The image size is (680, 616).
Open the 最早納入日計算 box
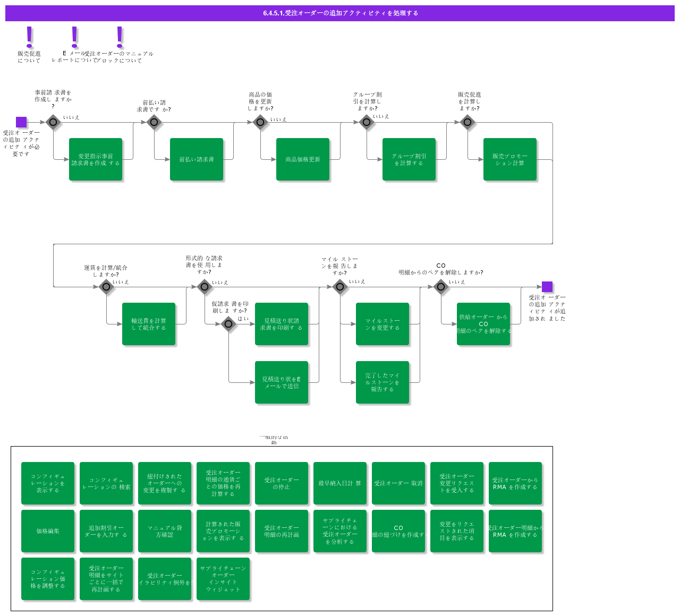click(x=340, y=483)
